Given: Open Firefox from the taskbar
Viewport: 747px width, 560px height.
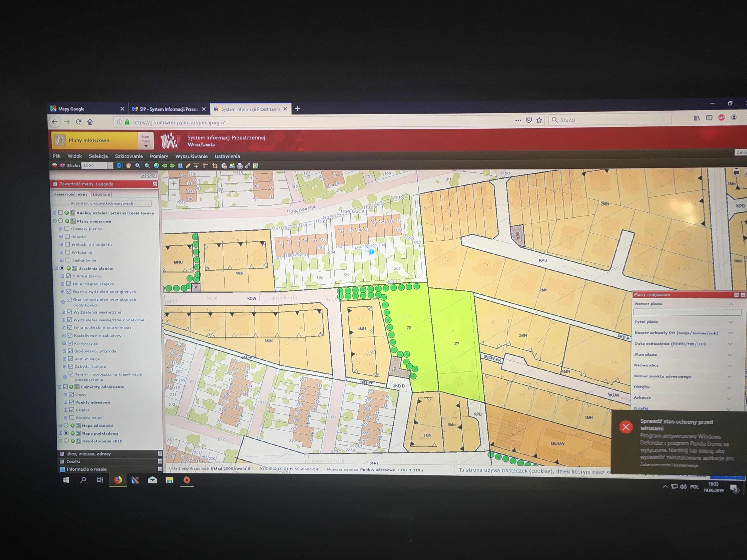Looking at the screenshot, I should (x=117, y=480).
